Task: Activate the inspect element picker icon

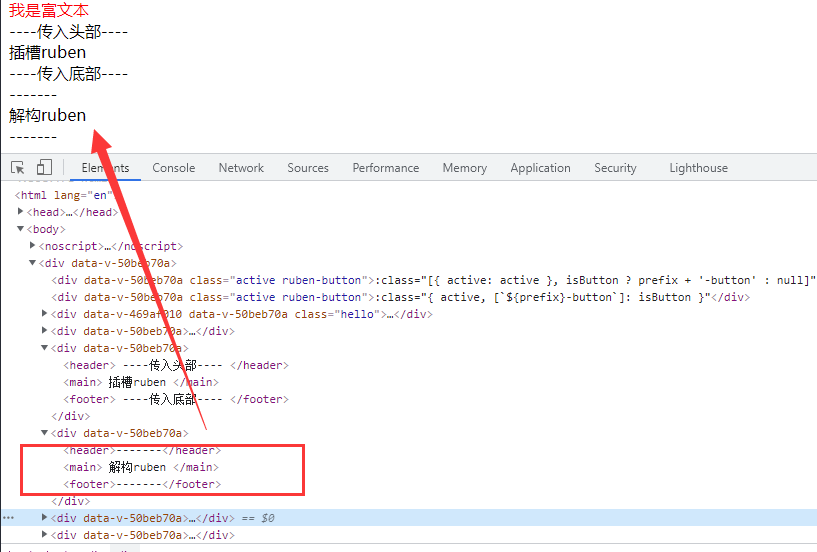Action: pyautogui.click(x=18, y=168)
